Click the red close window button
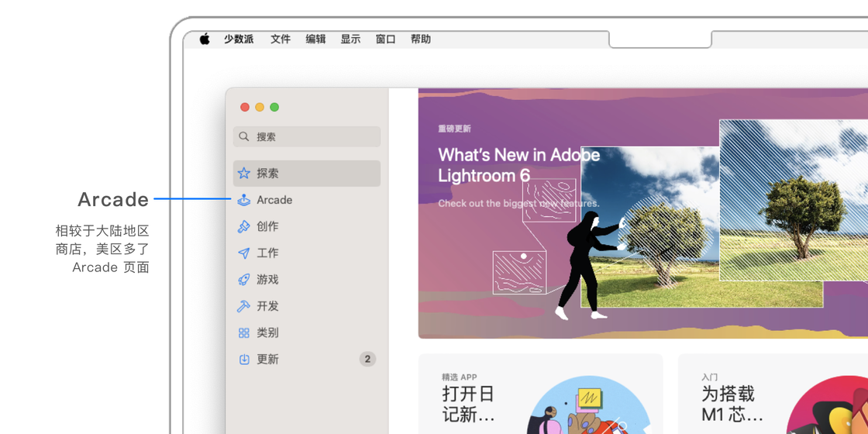The width and height of the screenshot is (868, 434). (245, 108)
